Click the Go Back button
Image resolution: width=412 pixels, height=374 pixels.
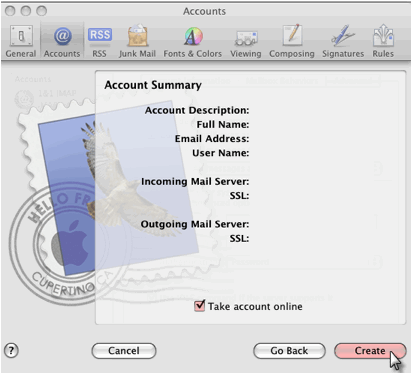pos(289,351)
